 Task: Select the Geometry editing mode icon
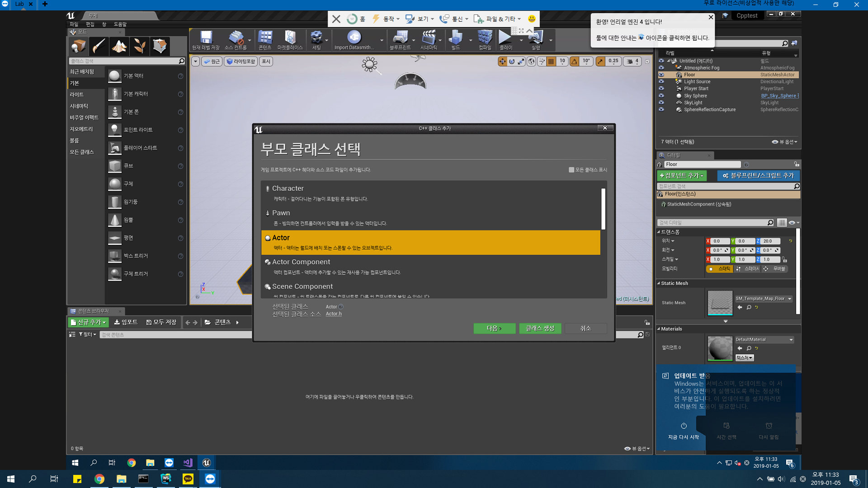(x=160, y=46)
